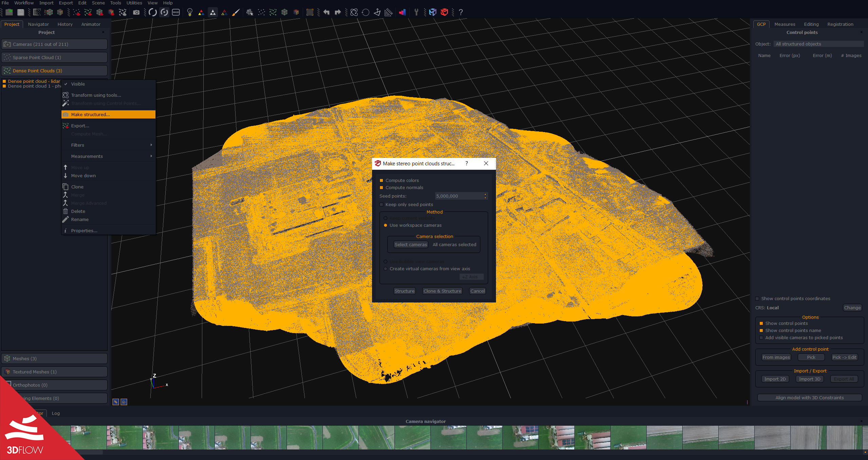Viewport: 868px width, 460px height.
Task: Switch to the Registration tab
Action: (x=840, y=24)
